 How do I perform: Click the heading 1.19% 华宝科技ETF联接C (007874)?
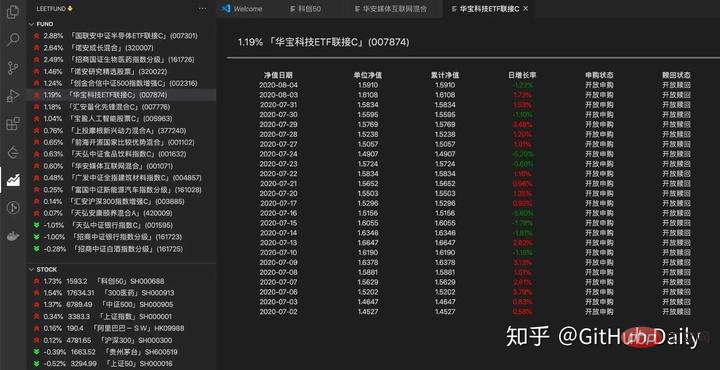pyautogui.click(x=323, y=42)
